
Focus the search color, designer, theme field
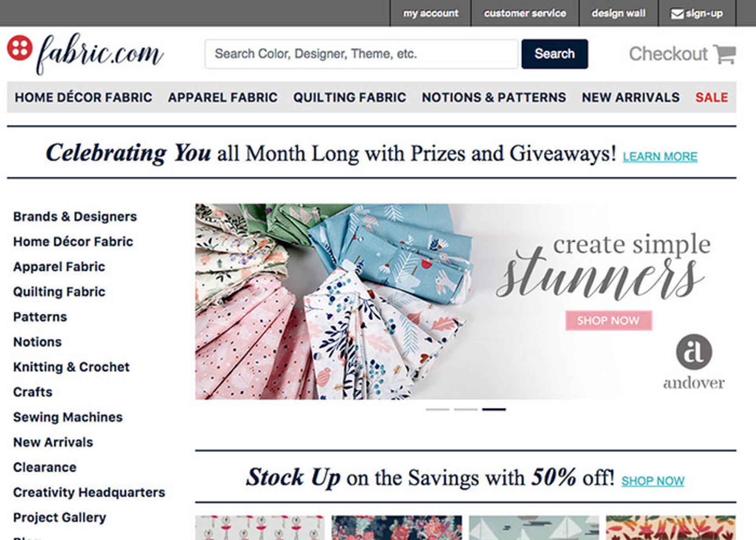(361, 54)
